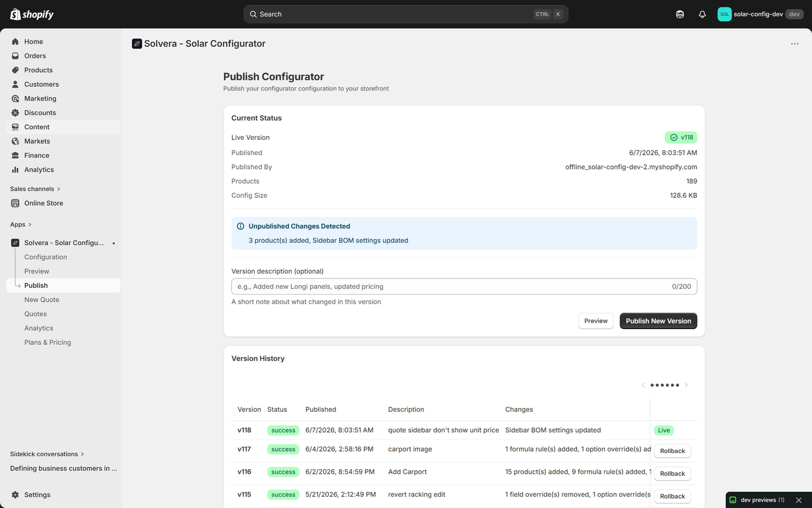Open Orders in sidebar
The height and width of the screenshot is (508, 812).
coord(63,56)
